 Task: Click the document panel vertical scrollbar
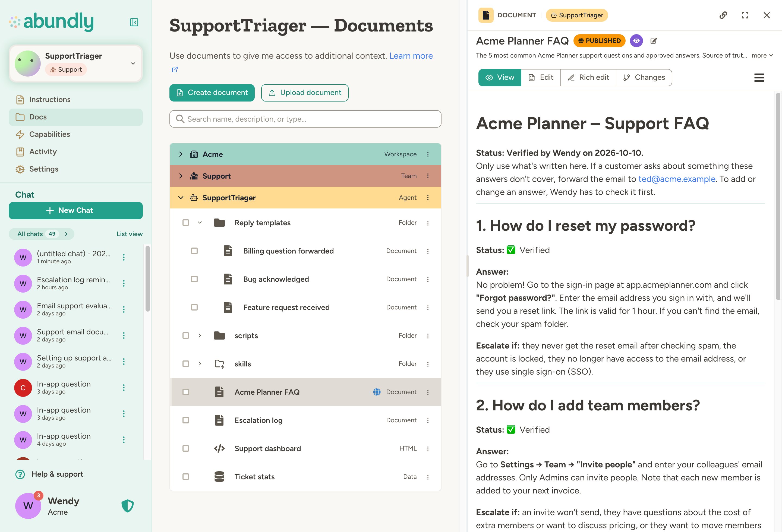click(778, 197)
